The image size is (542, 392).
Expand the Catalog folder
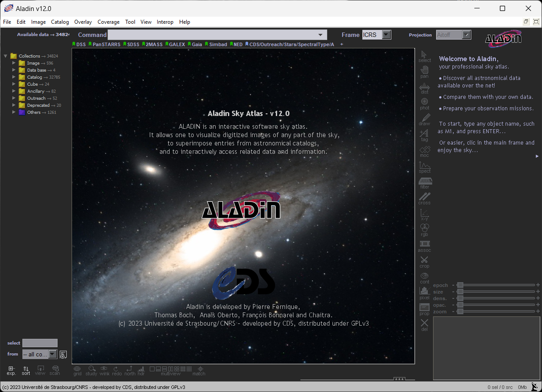[14, 77]
